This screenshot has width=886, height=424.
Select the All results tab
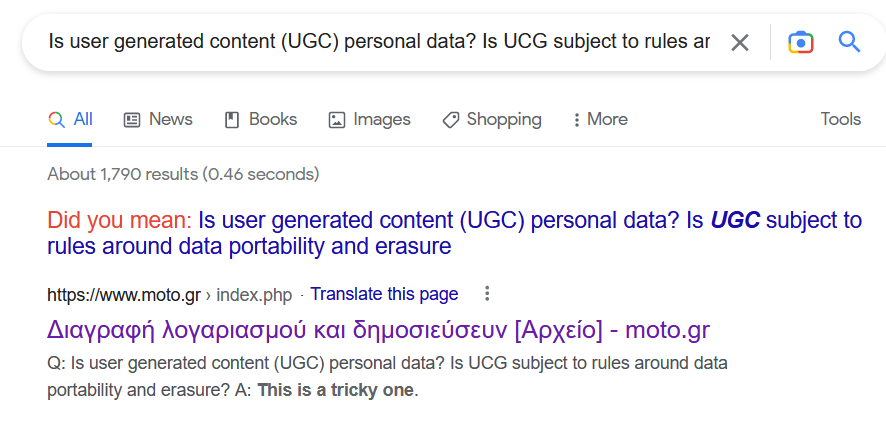point(70,120)
